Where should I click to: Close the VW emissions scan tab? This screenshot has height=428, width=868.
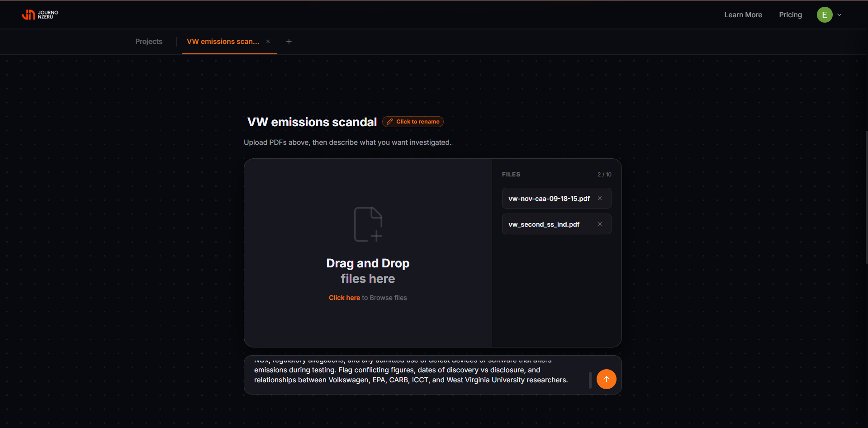tap(268, 42)
